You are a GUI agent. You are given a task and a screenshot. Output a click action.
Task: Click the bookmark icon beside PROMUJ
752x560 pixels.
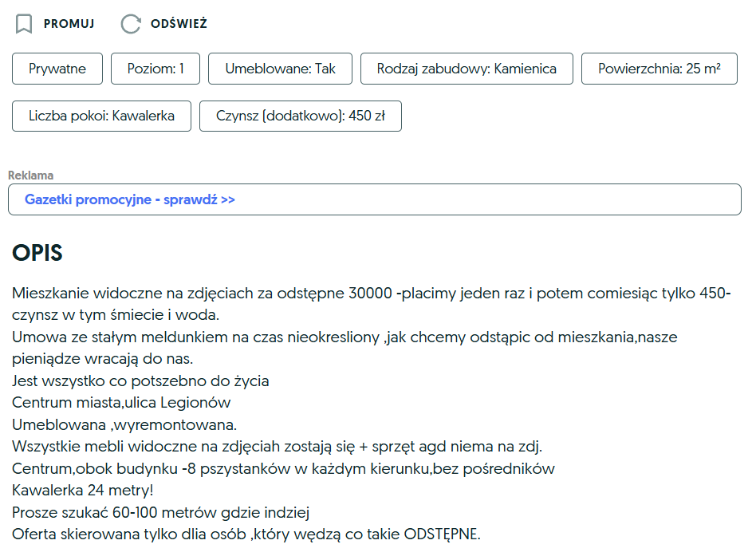pyautogui.click(x=24, y=24)
